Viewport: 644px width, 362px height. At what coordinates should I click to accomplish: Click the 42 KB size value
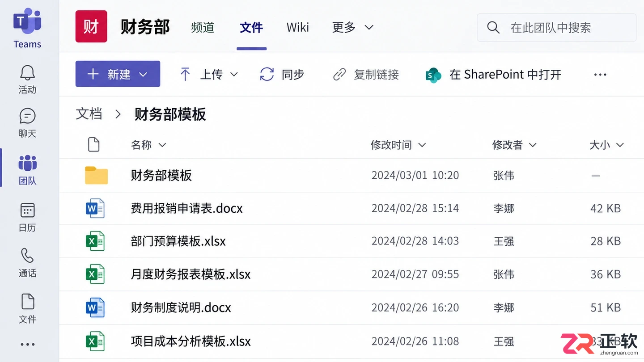[606, 208]
